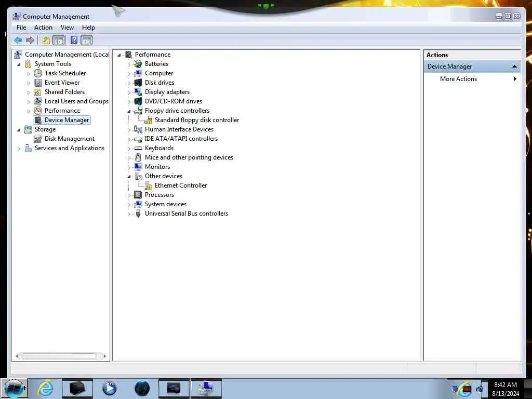The height and width of the screenshot is (399, 532).
Task: Click the Mice and other pointing devices icon
Action: pos(138,157)
